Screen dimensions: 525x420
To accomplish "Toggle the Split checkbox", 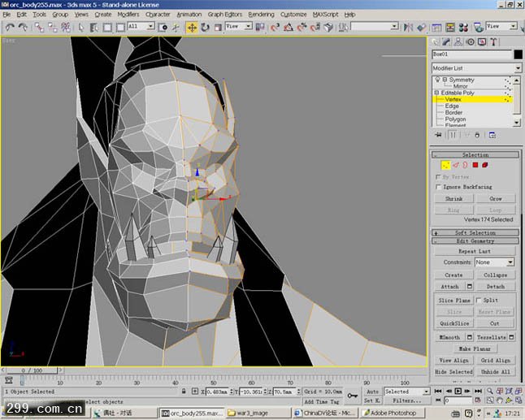I will 477,300.
